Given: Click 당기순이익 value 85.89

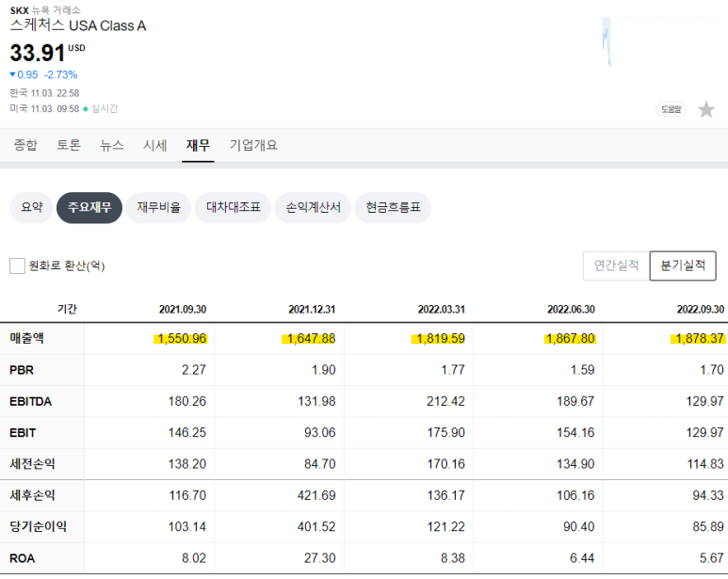Looking at the screenshot, I should [x=708, y=526].
